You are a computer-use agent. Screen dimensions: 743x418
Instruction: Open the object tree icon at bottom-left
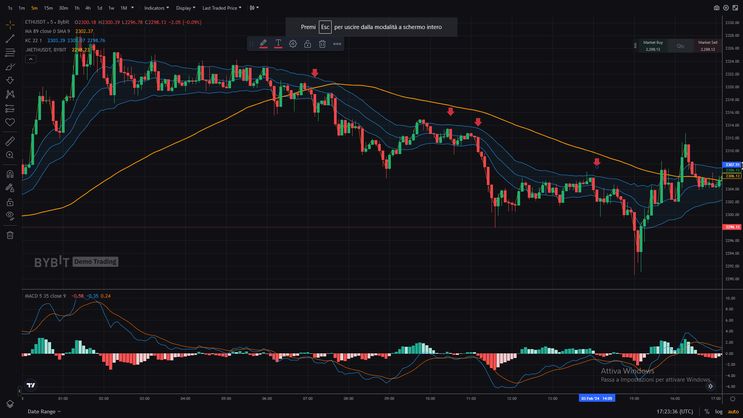10,404
